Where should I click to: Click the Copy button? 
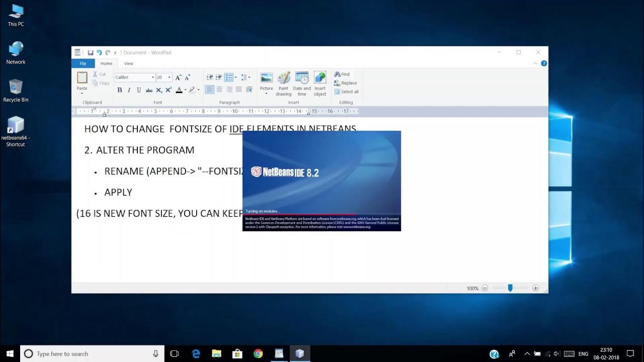click(x=101, y=82)
